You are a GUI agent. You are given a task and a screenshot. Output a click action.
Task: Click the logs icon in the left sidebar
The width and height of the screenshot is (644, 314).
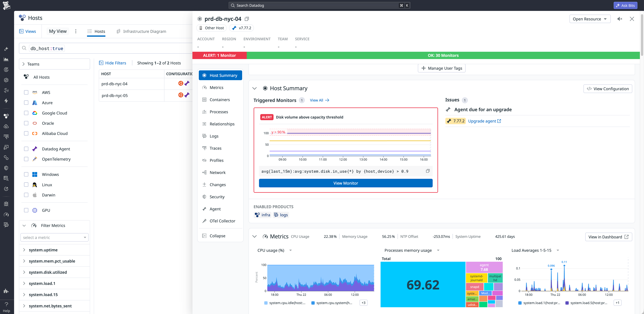[6, 225]
